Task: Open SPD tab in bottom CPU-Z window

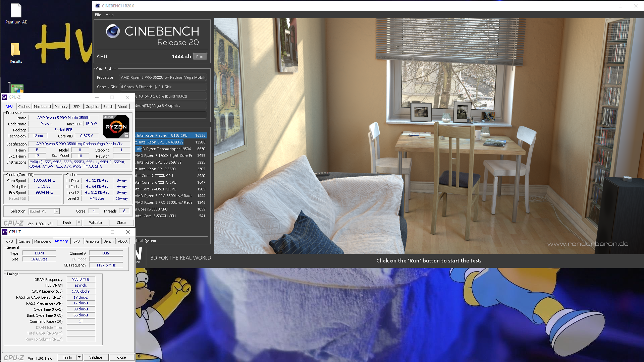Action: [77, 241]
